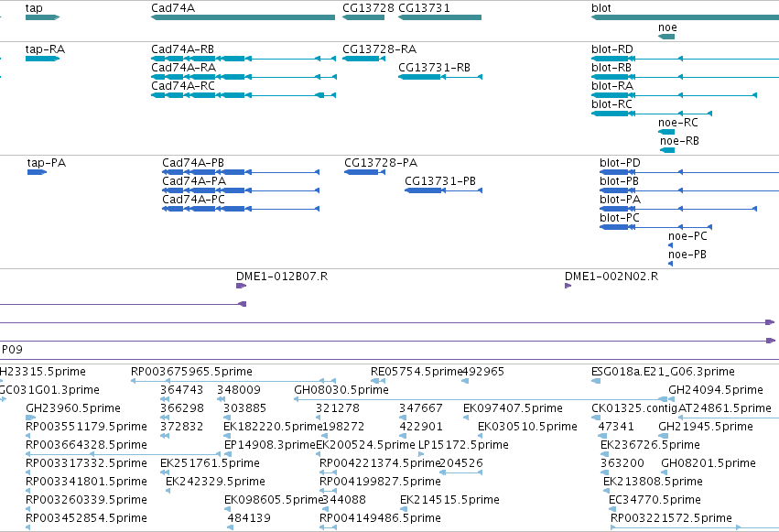
Task: Select the Cad74A-RB transcript label
Action: tap(182, 49)
